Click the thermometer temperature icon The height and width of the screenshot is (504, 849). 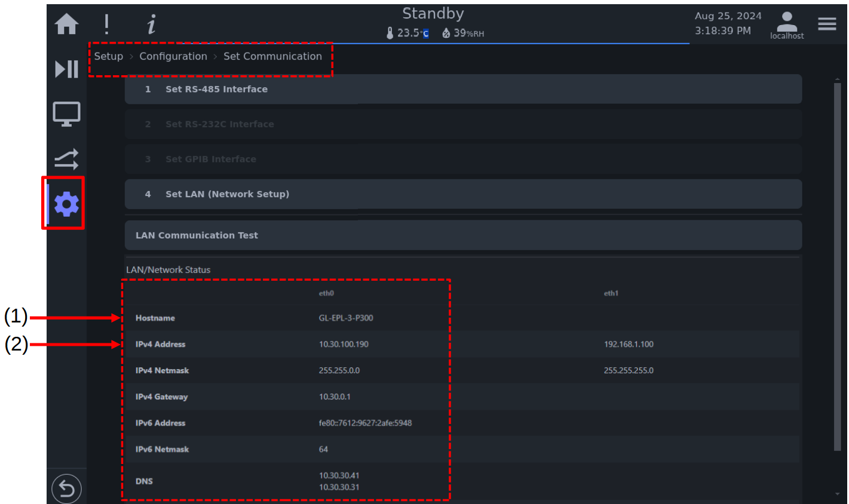tap(390, 33)
